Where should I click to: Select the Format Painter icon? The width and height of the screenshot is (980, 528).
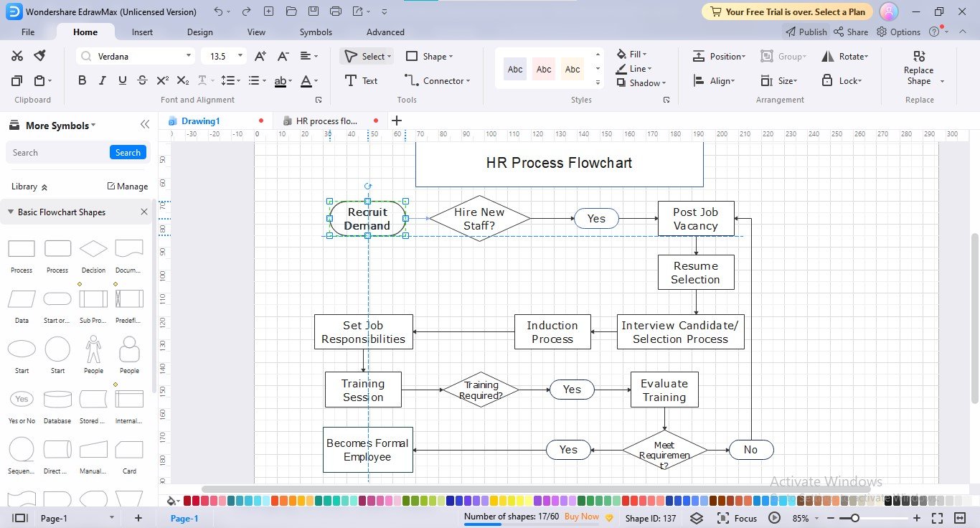[40, 56]
